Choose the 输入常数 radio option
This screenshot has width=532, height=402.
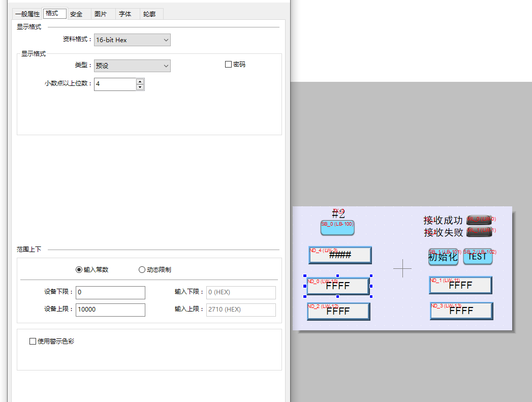(x=79, y=270)
